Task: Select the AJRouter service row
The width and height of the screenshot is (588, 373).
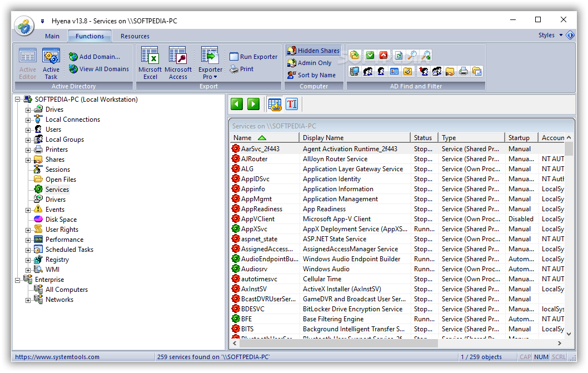Action: (x=397, y=159)
